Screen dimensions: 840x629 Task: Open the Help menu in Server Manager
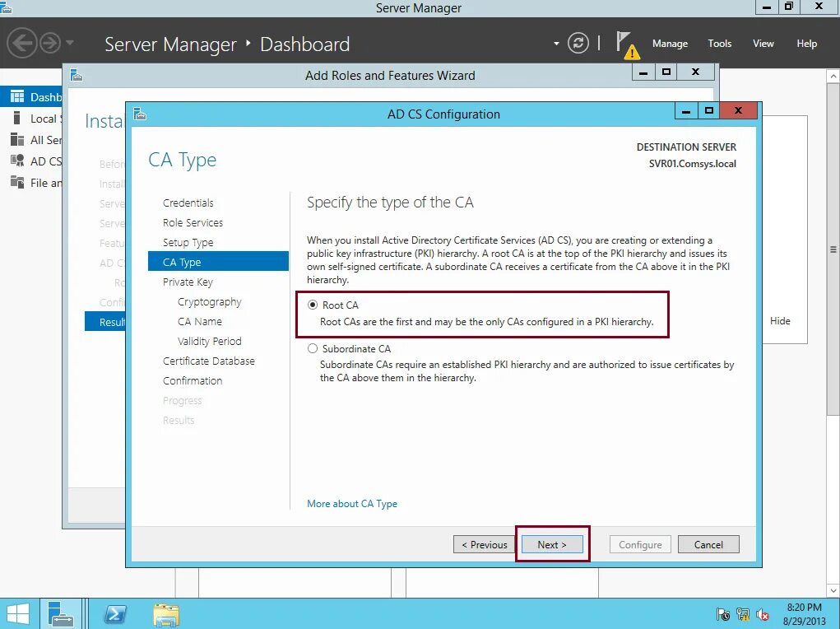[807, 44]
